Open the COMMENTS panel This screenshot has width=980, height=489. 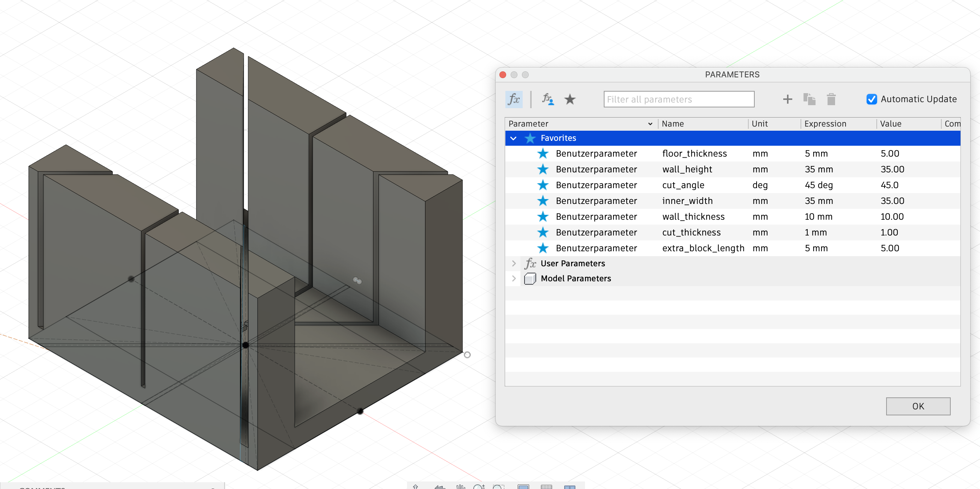pos(42,487)
